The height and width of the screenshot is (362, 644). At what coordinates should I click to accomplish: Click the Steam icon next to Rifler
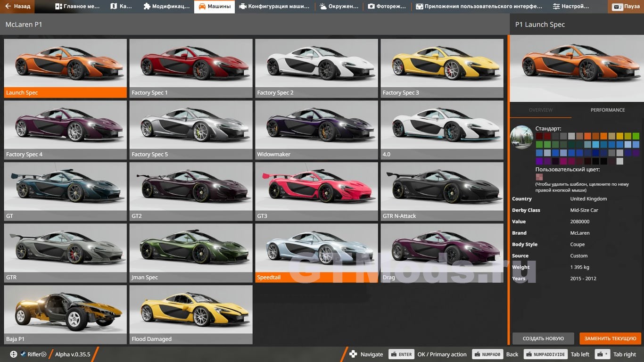pos(23,354)
